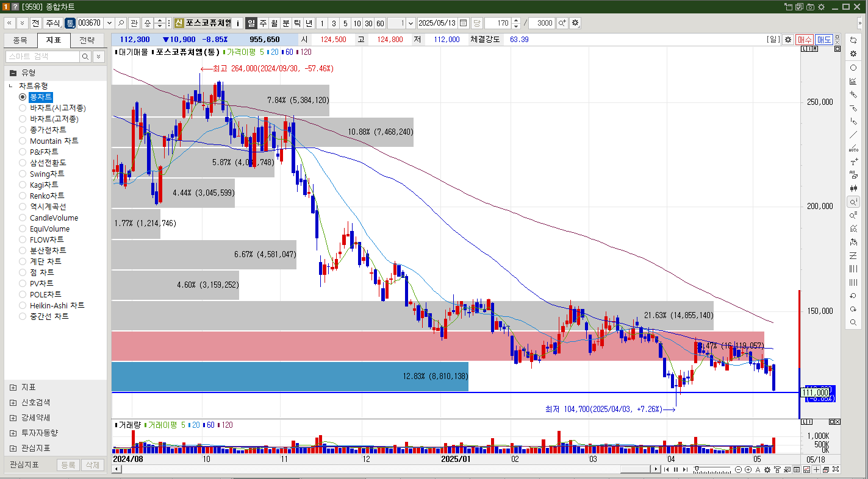
Task: Click the 3000 total count field
Action: click(541, 23)
